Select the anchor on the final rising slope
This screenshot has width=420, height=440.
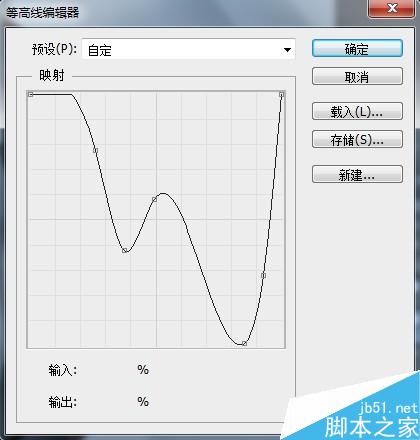point(263,275)
